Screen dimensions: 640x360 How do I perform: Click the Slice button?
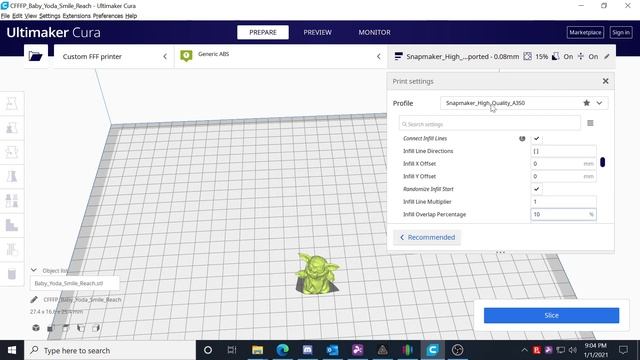click(551, 315)
